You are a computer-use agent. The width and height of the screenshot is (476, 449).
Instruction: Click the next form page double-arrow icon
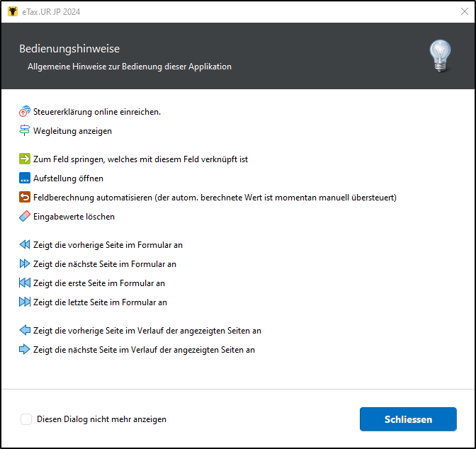pyautogui.click(x=25, y=263)
